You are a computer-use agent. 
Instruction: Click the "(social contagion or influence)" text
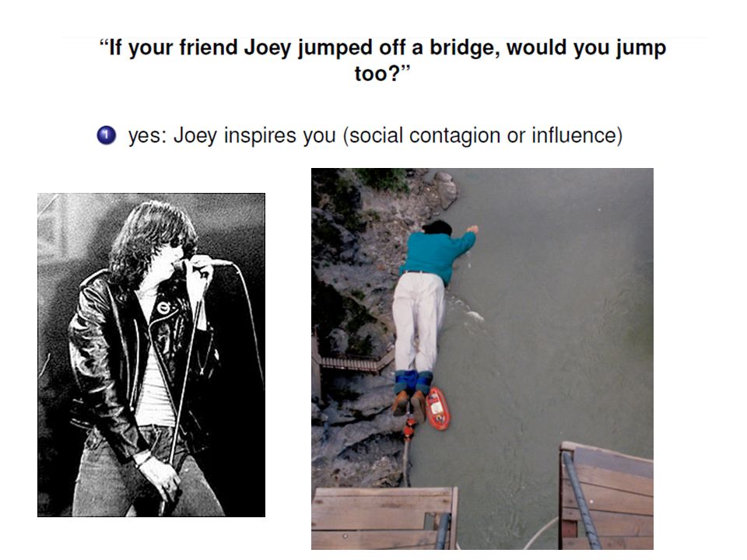click(482, 135)
